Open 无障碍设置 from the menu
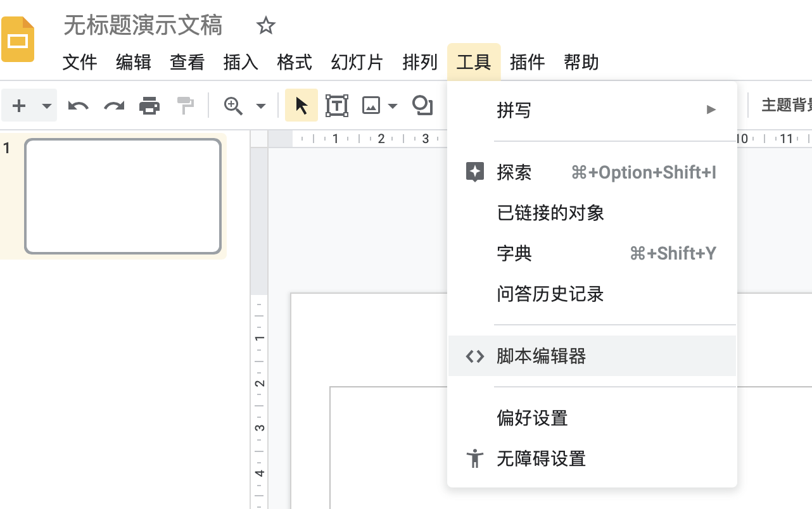The width and height of the screenshot is (812, 509). tap(592, 458)
